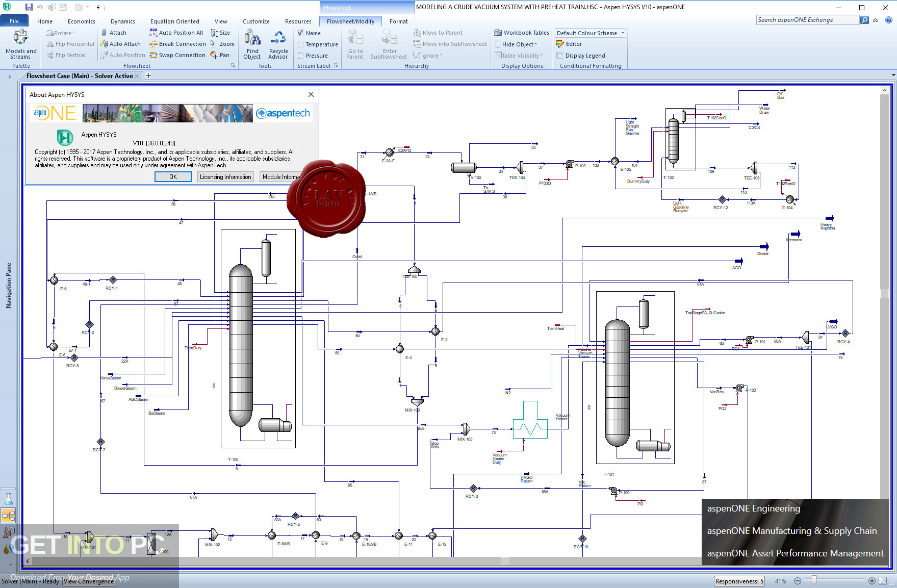The height and width of the screenshot is (588, 897).
Task: Select the Swap Connection tool
Action: 177,55
